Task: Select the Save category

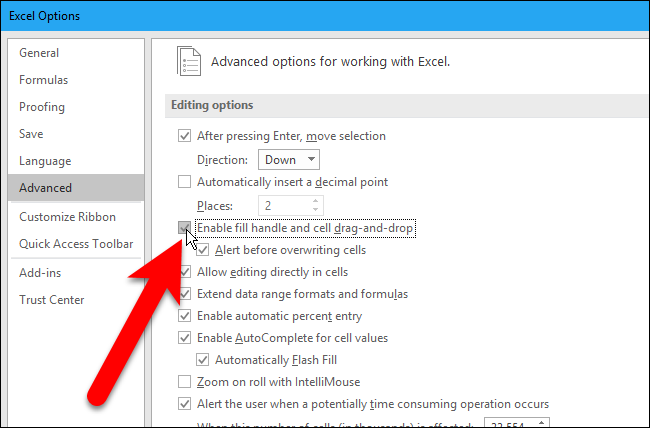Action: pos(33,134)
